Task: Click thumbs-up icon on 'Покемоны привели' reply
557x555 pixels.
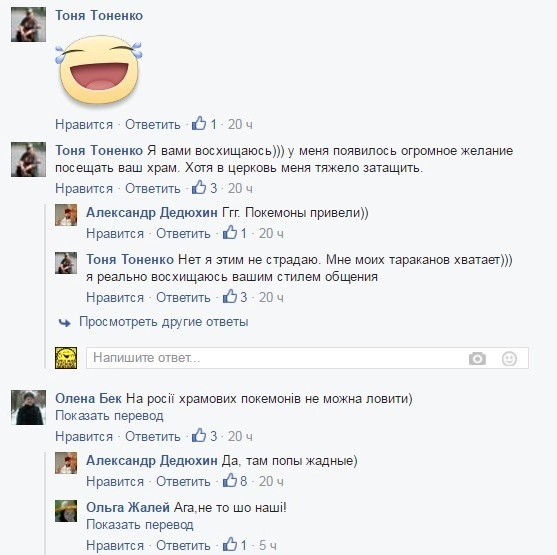Action: pyautogui.click(x=230, y=233)
